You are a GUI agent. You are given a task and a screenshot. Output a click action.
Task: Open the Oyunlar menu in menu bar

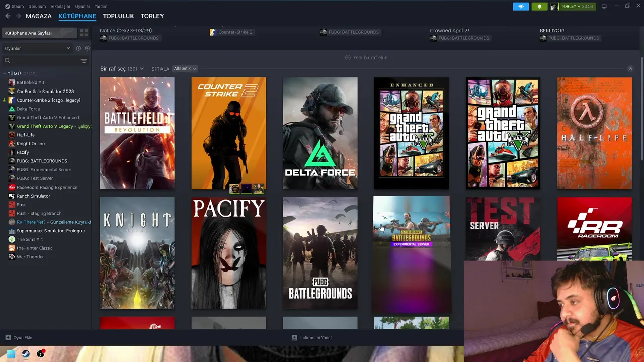point(83,6)
